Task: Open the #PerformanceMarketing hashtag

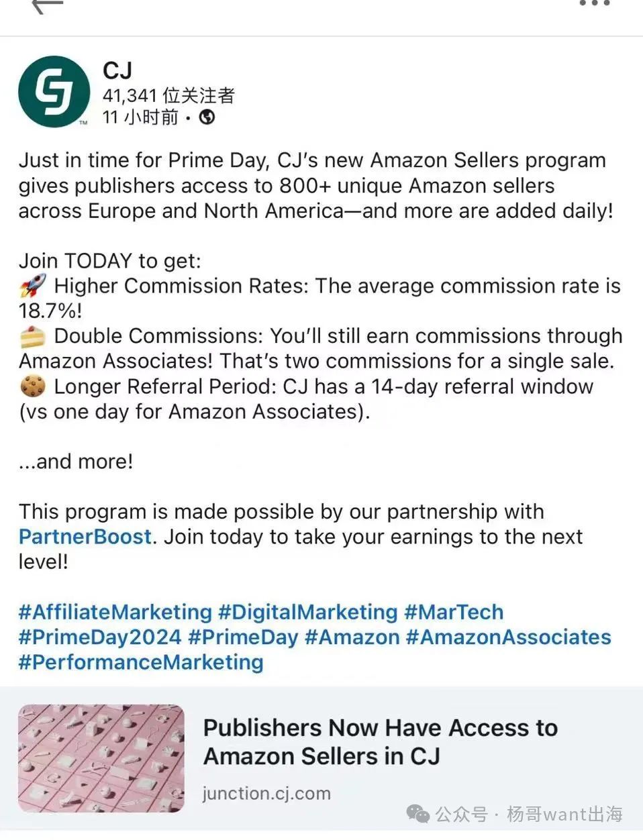Action: (141, 662)
